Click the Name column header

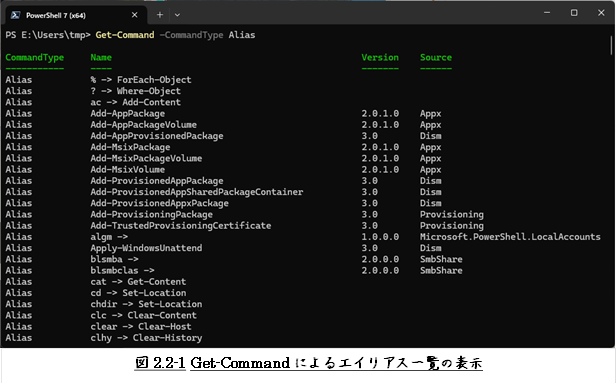101,57
